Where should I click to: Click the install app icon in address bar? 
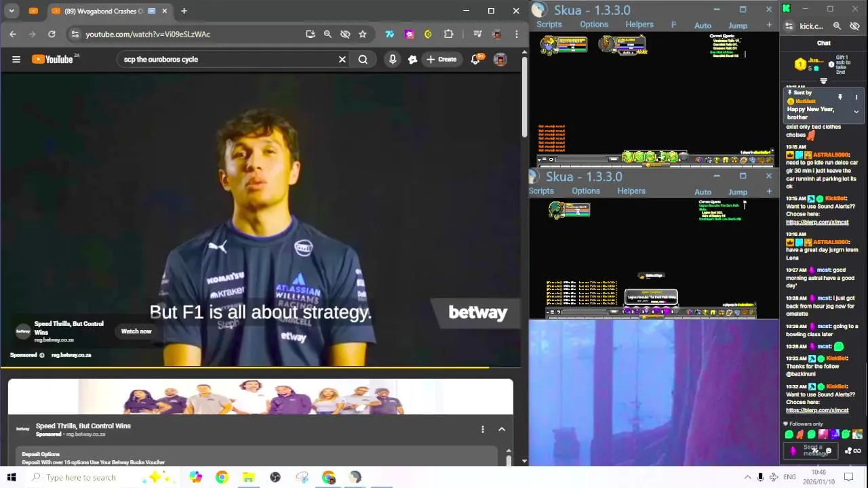[x=310, y=34]
